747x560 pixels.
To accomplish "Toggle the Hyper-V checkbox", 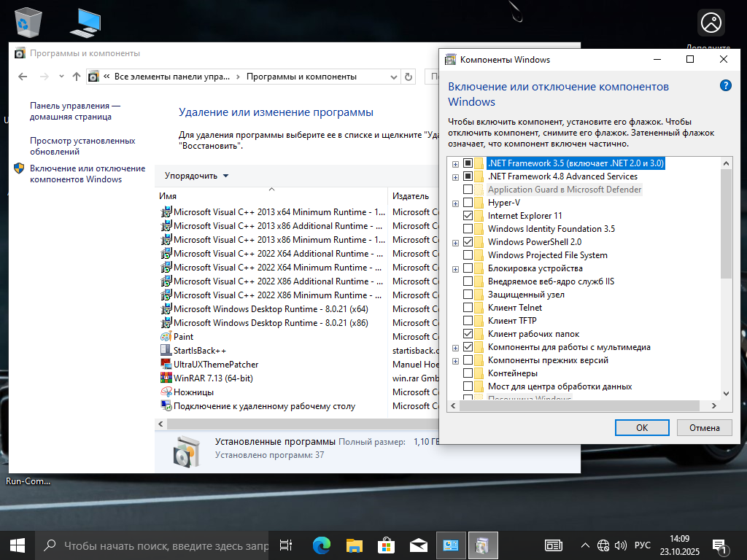I will 468,203.
